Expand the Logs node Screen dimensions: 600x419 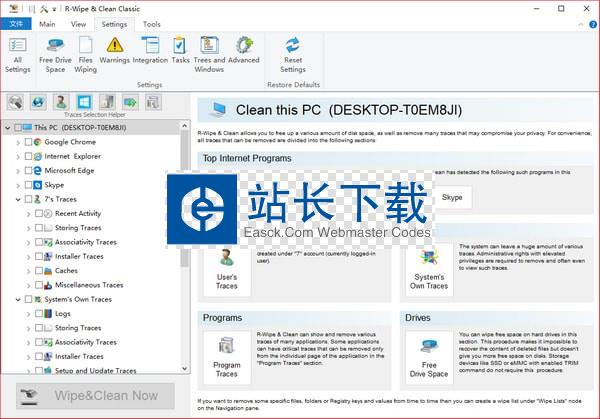click(x=28, y=314)
